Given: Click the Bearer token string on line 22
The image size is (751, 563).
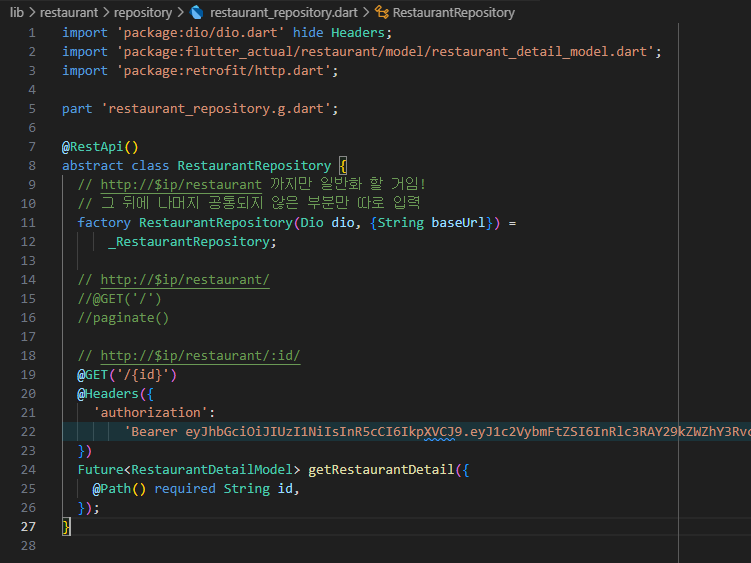Looking at the screenshot, I should pos(437,432).
